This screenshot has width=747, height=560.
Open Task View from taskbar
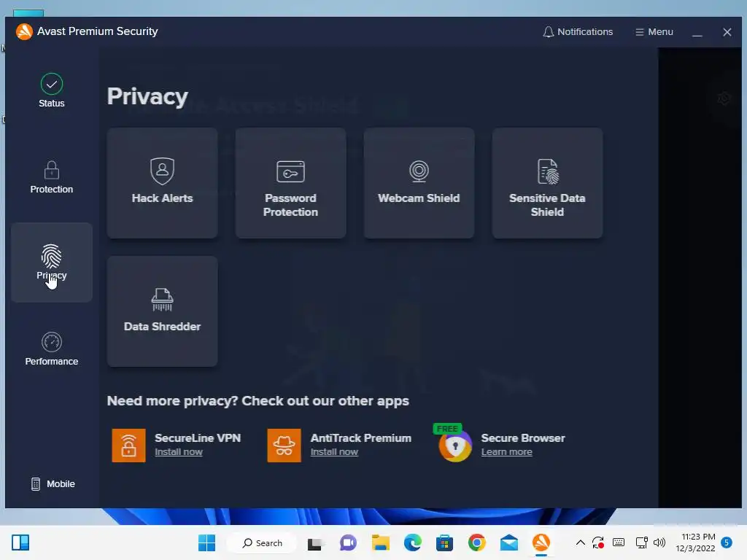point(315,542)
